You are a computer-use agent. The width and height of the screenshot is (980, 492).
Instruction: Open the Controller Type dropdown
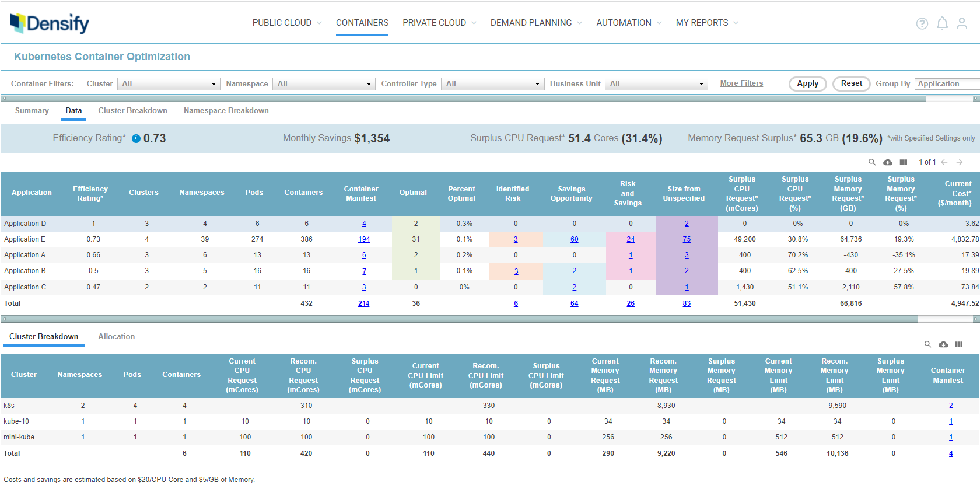coord(492,84)
